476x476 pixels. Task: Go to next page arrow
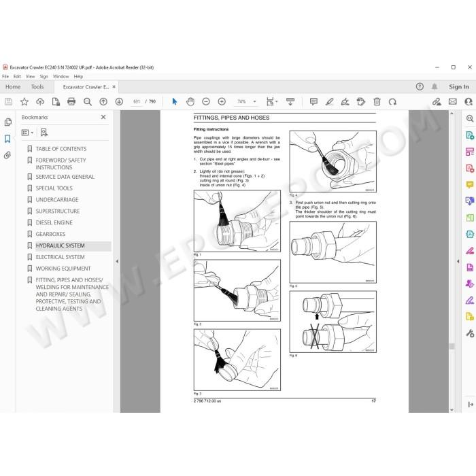coord(119,102)
